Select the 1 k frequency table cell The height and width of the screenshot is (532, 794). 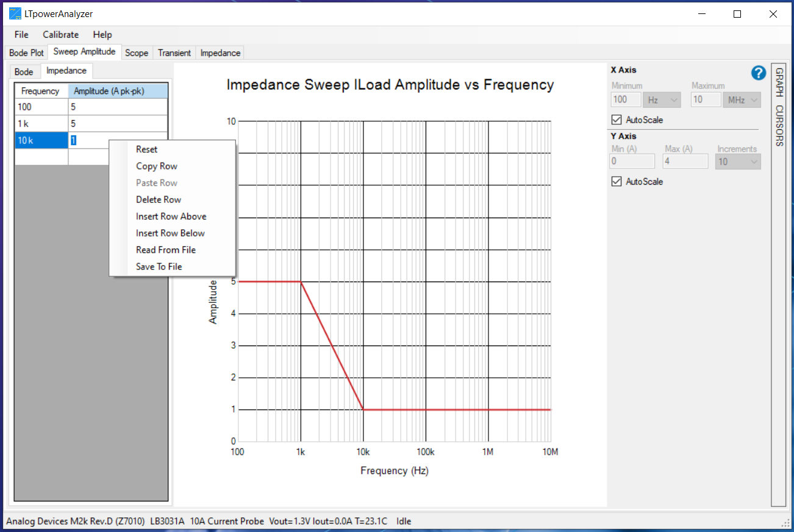[x=41, y=124]
